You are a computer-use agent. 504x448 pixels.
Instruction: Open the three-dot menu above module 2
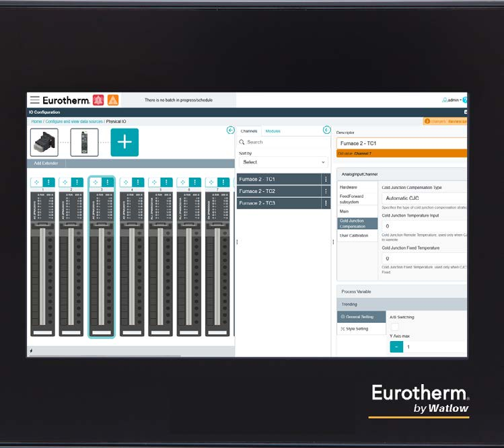pyautogui.click(x=77, y=182)
